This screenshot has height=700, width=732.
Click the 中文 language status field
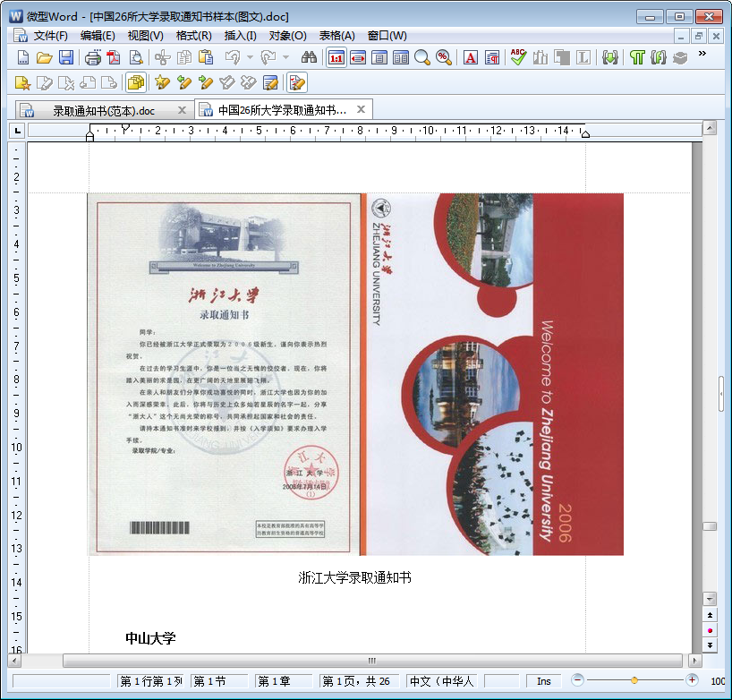[442, 681]
